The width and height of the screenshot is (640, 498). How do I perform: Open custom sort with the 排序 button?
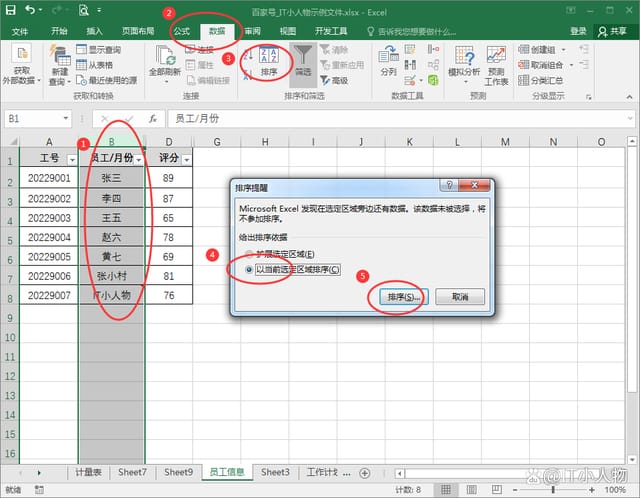click(269, 62)
